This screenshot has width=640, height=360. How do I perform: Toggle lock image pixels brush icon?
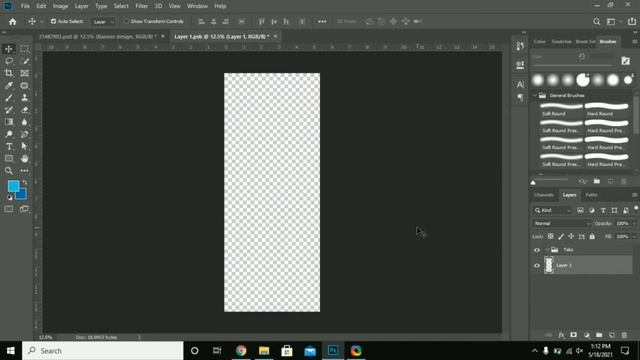[561, 236]
